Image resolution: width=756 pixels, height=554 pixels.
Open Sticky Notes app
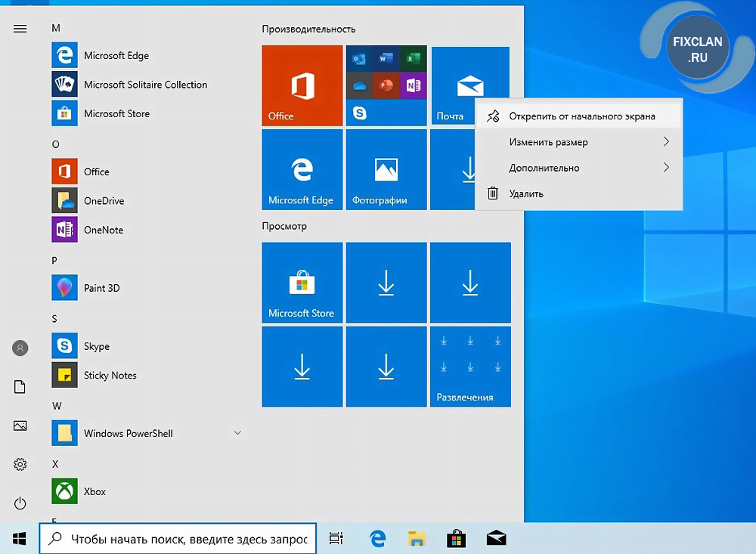click(x=110, y=376)
